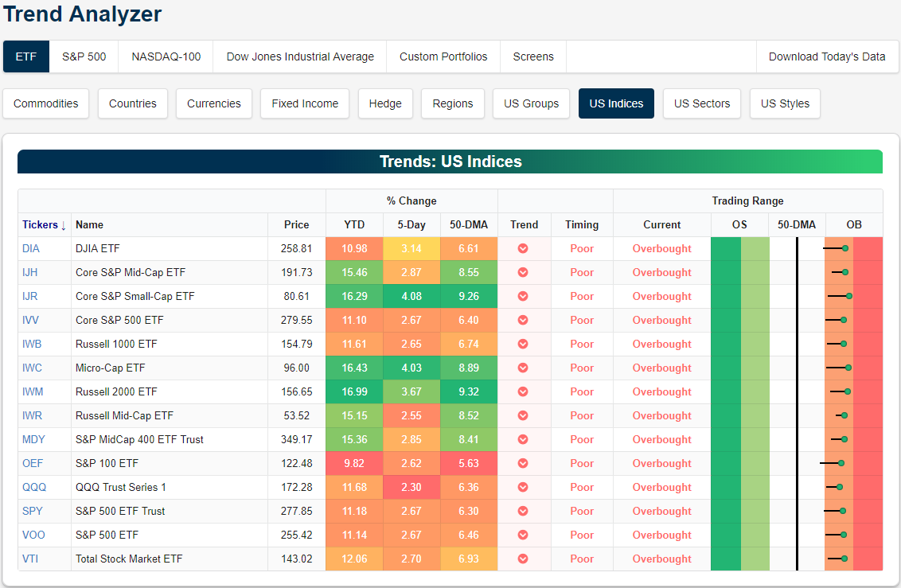
Task: Click the YTD column header
Action: click(354, 224)
